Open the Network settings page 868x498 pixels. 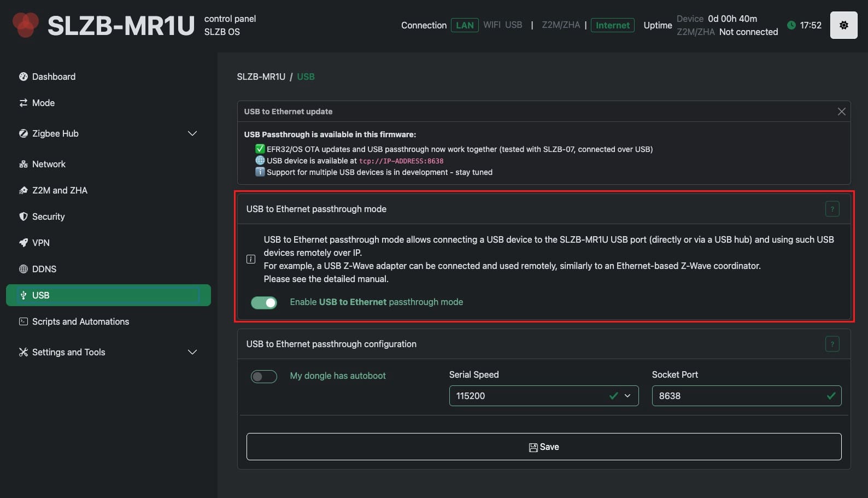point(108,164)
